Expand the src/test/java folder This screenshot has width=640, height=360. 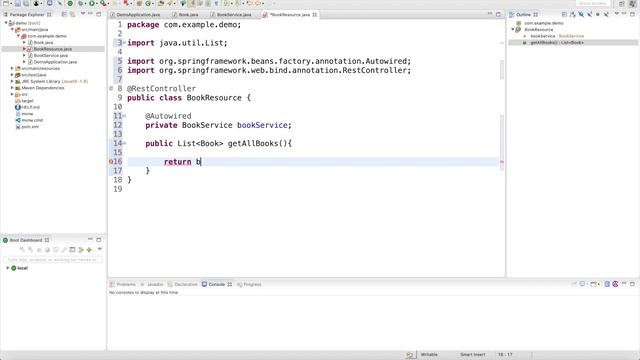click(x=12, y=75)
